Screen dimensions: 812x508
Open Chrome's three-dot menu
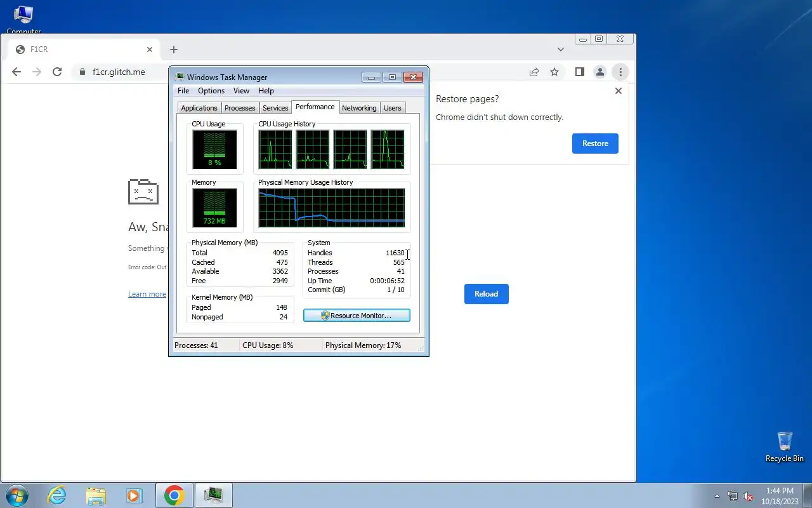tap(620, 72)
